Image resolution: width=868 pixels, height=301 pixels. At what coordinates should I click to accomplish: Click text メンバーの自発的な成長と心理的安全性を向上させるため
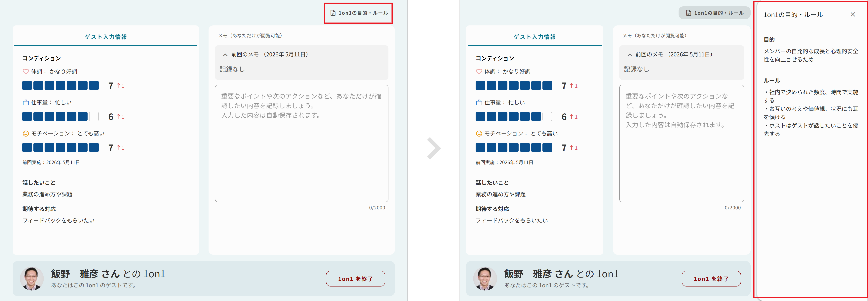click(x=811, y=55)
